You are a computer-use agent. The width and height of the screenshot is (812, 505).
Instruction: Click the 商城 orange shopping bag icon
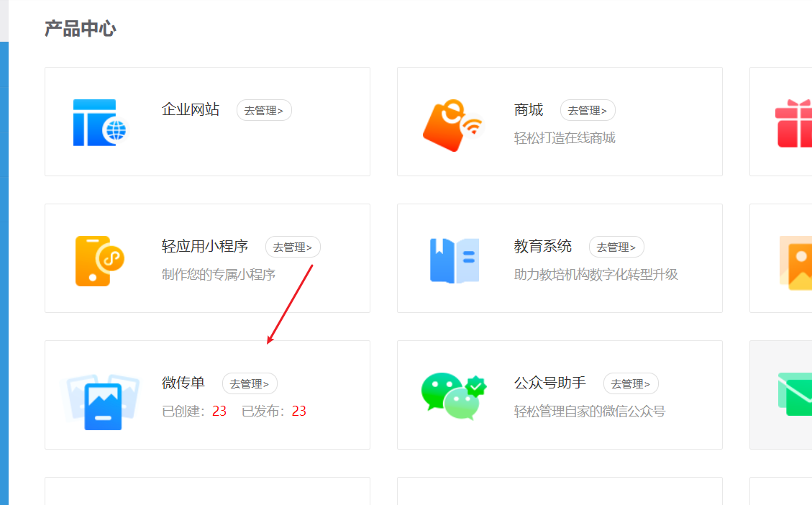point(452,125)
